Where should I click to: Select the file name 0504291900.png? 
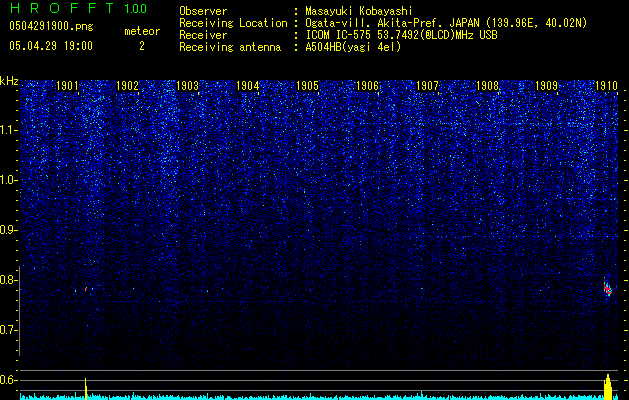pyautogui.click(x=51, y=27)
